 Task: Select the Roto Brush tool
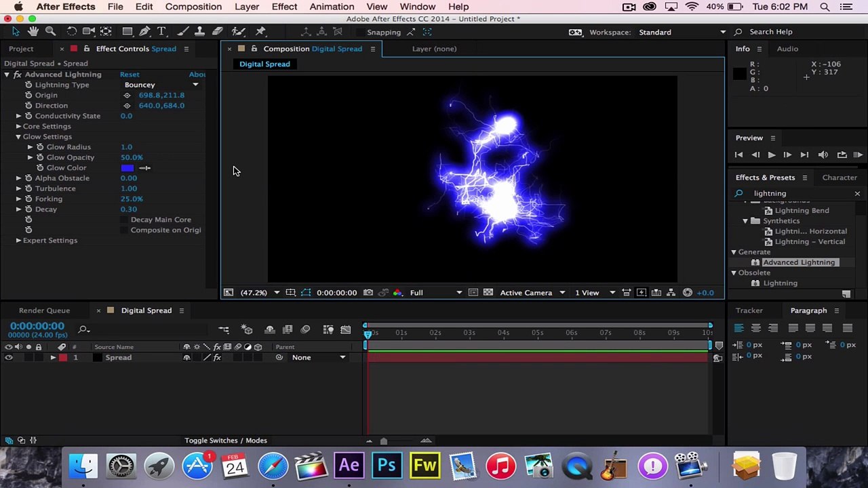click(238, 32)
